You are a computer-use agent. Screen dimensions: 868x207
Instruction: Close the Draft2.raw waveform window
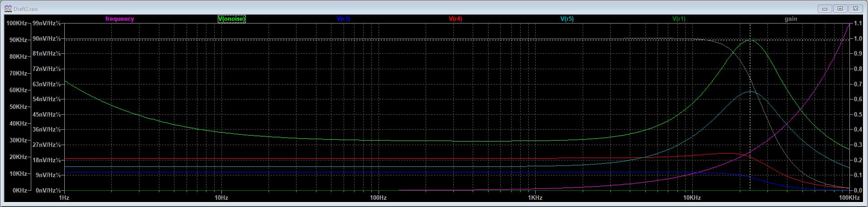pyautogui.click(x=855, y=9)
